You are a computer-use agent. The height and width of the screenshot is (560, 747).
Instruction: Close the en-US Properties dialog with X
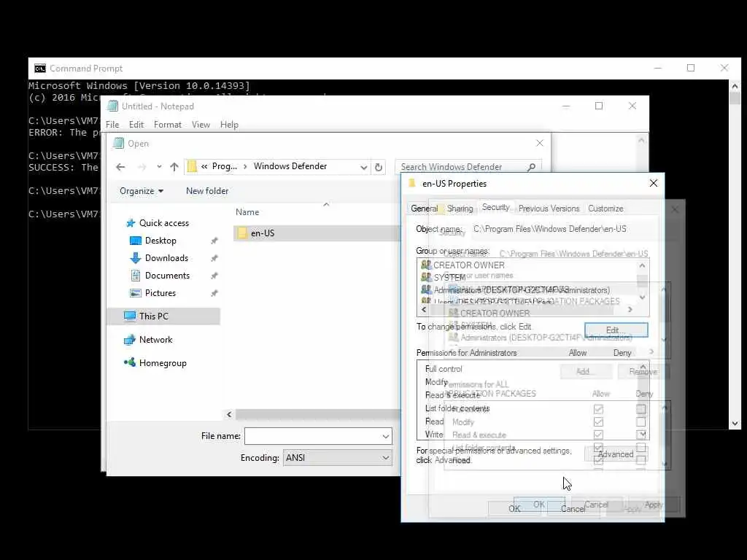[654, 183]
